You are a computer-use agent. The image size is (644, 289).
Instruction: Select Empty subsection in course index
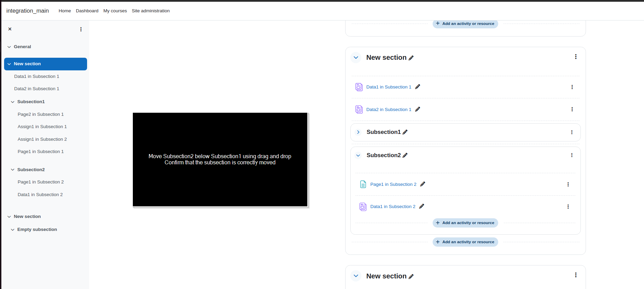[37, 230]
